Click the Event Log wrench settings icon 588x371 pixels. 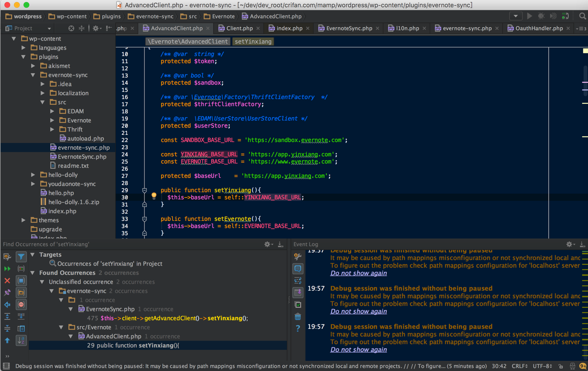298,257
